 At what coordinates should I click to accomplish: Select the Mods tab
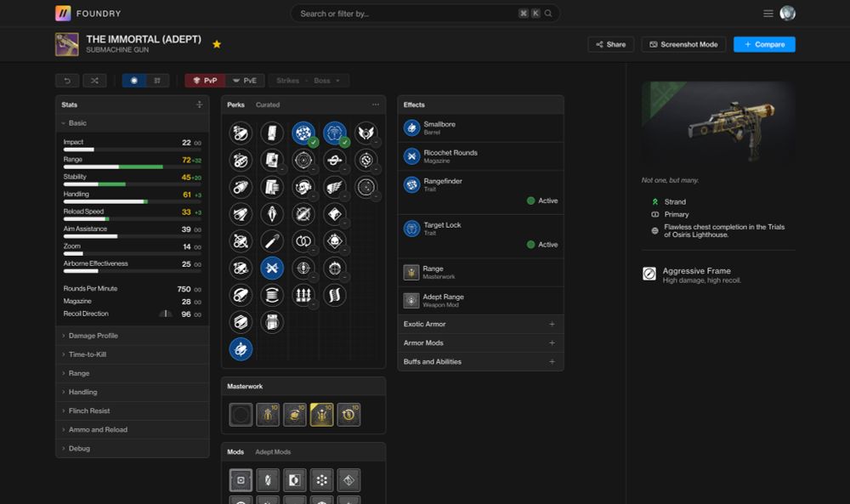coord(235,452)
